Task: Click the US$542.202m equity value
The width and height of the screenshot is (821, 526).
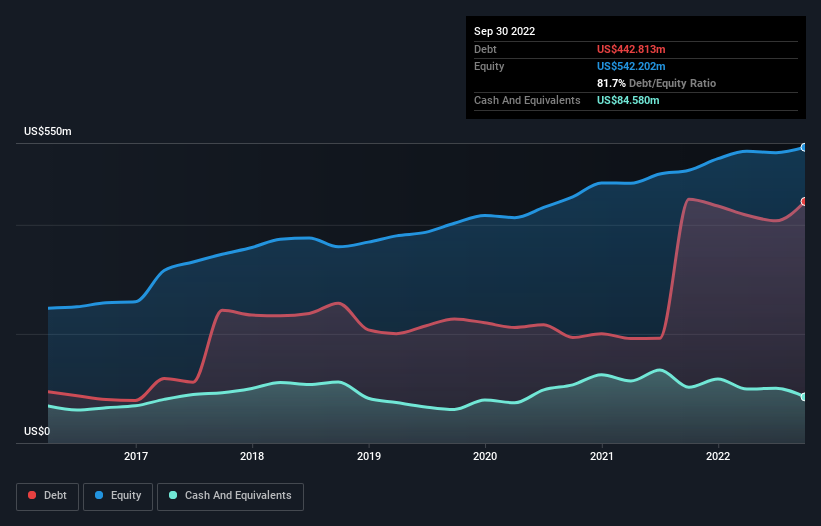Action: tap(631, 66)
